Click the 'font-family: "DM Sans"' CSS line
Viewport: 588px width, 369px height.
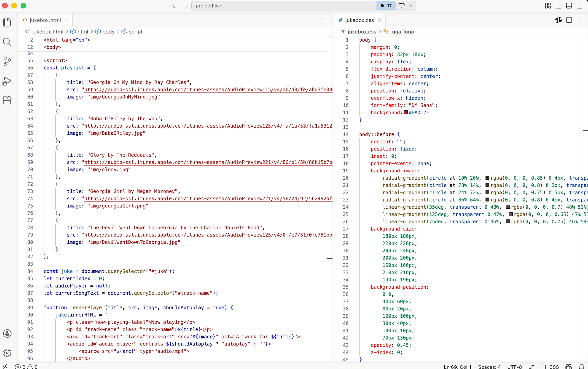pyautogui.click(x=404, y=105)
